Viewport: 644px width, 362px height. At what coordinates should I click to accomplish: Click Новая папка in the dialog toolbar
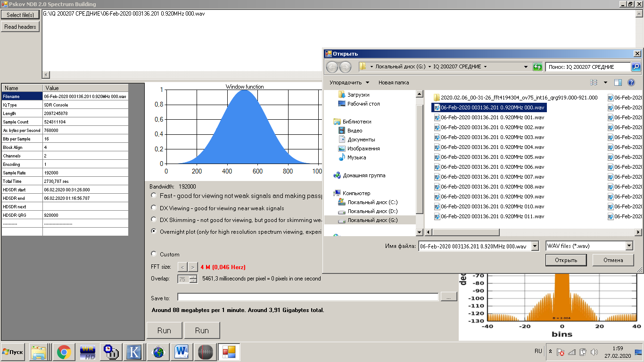coord(394,82)
